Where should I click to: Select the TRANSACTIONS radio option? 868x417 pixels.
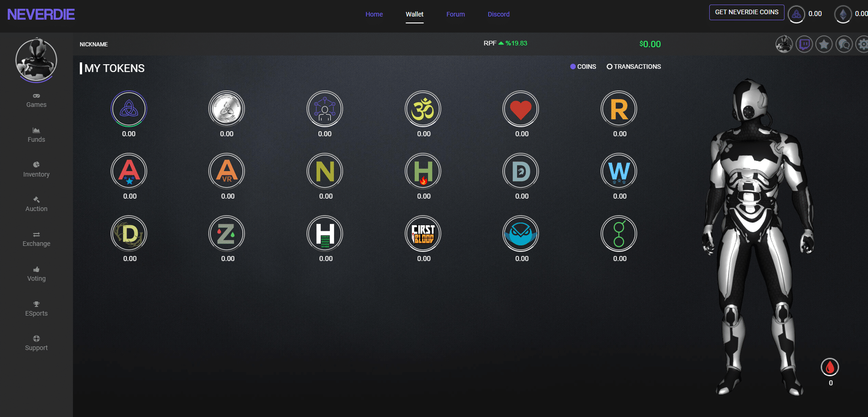[x=634, y=67]
